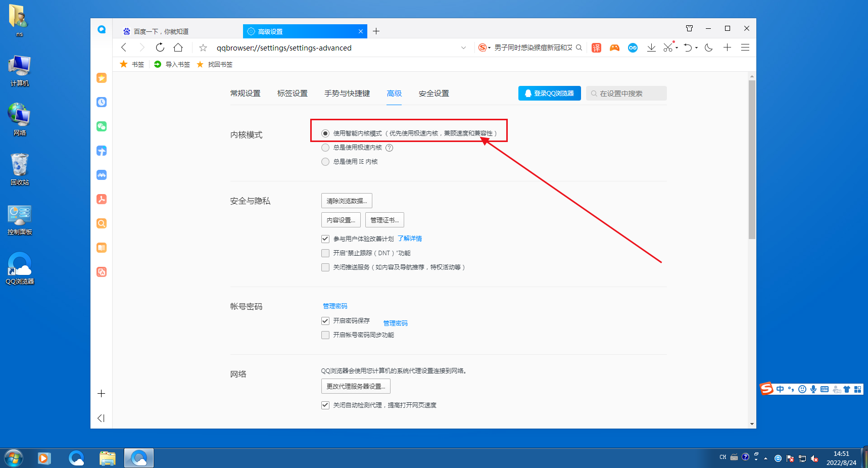Open the 管理密码 link under 帐号密码 heading
Screen dimensions: 868x468
point(335,306)
